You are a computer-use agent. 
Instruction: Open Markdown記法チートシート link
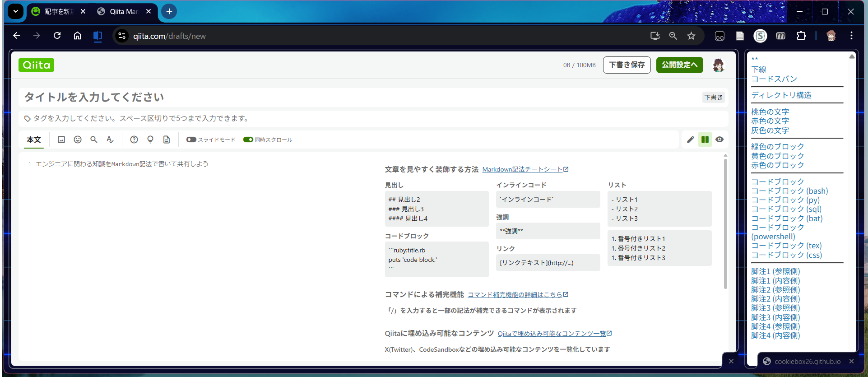pos(525,169)
